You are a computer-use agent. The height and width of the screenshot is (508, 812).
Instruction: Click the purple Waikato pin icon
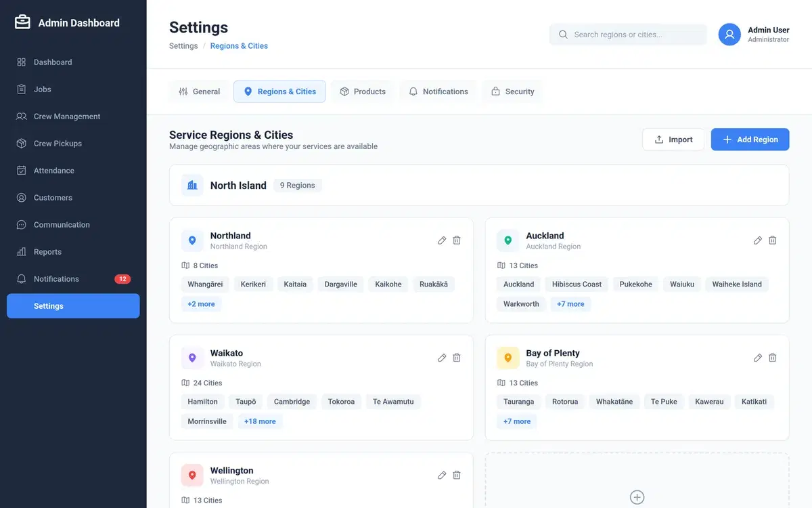(192, 358)
